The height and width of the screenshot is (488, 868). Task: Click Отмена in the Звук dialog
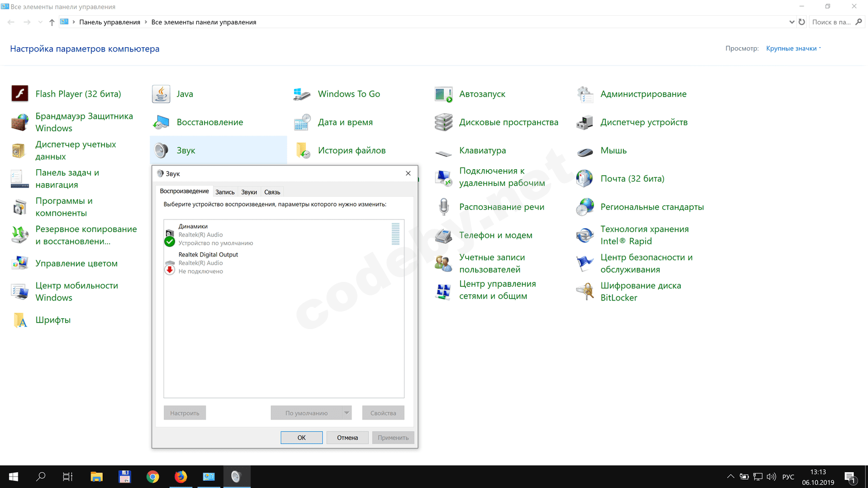tap(347, 438)
